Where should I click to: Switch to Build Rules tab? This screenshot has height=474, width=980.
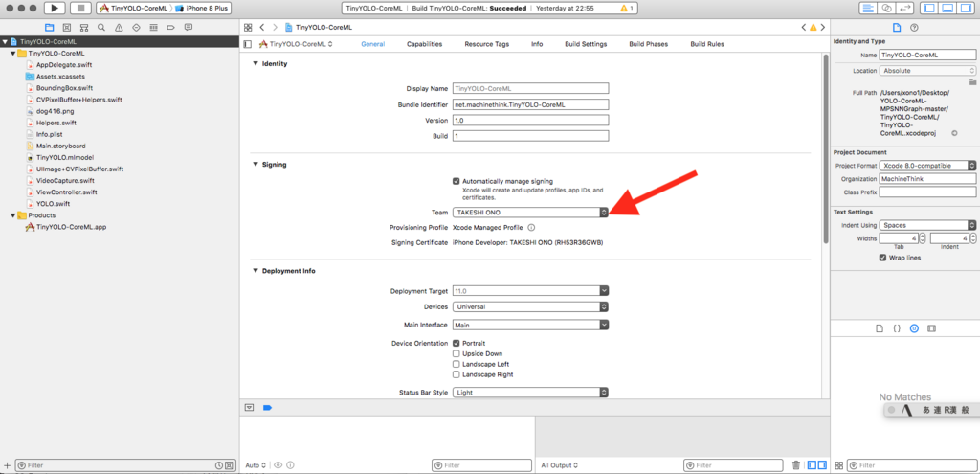(x=707, y=44)
